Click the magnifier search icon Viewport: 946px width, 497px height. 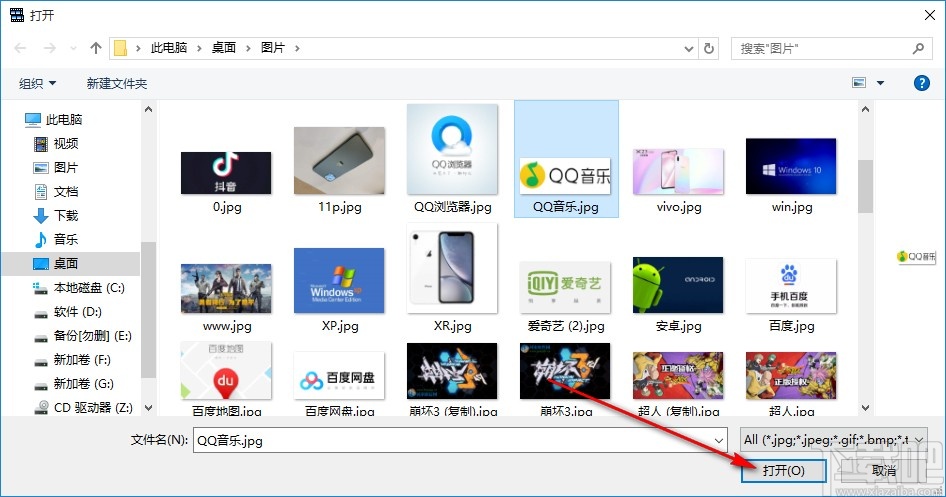pos(918,48)
